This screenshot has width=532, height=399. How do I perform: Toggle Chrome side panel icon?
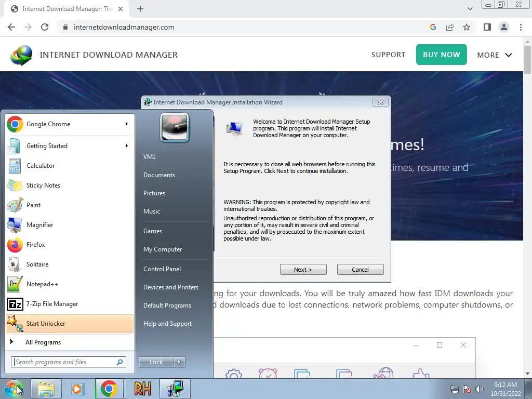(x=487, y=27)
